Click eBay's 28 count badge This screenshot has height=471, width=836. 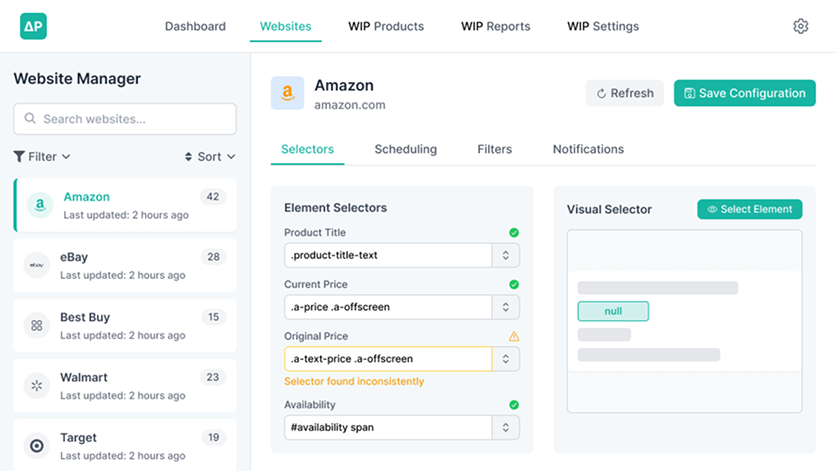click(x=213, y=257)
